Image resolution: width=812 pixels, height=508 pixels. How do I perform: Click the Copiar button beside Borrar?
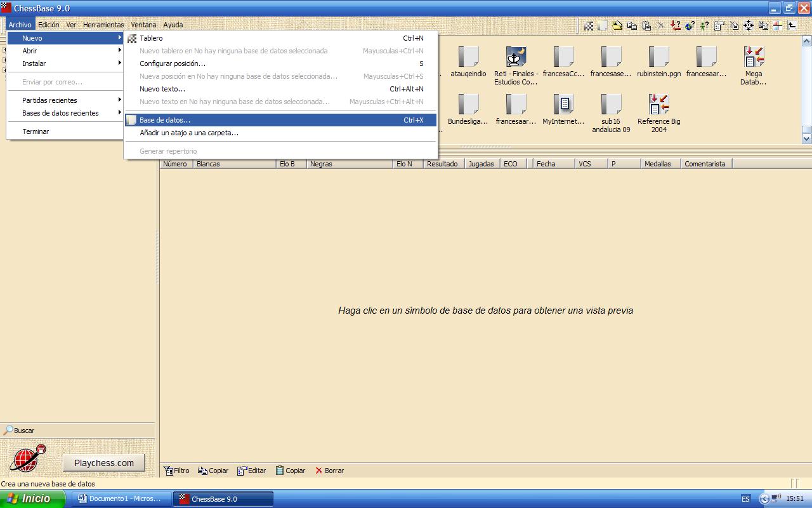pos(291,471)
